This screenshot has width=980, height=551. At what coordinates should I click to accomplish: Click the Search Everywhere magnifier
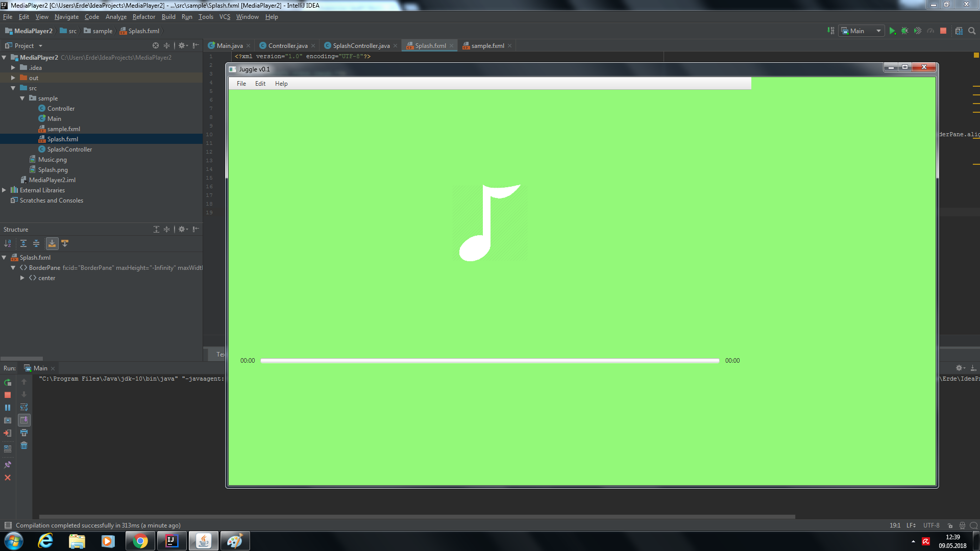(972, 31)
